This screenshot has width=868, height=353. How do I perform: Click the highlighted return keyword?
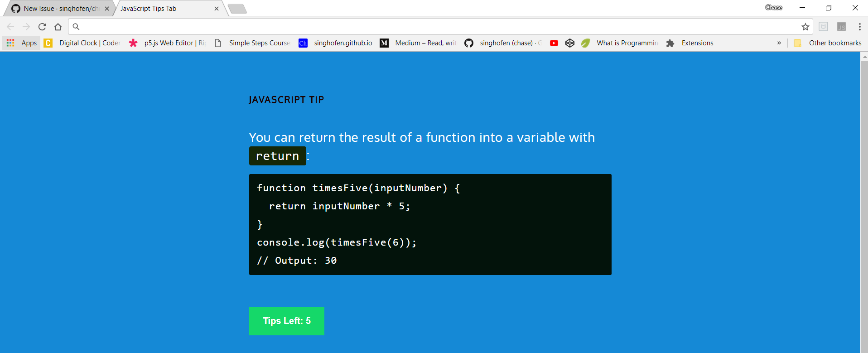(x=278, y=156)
